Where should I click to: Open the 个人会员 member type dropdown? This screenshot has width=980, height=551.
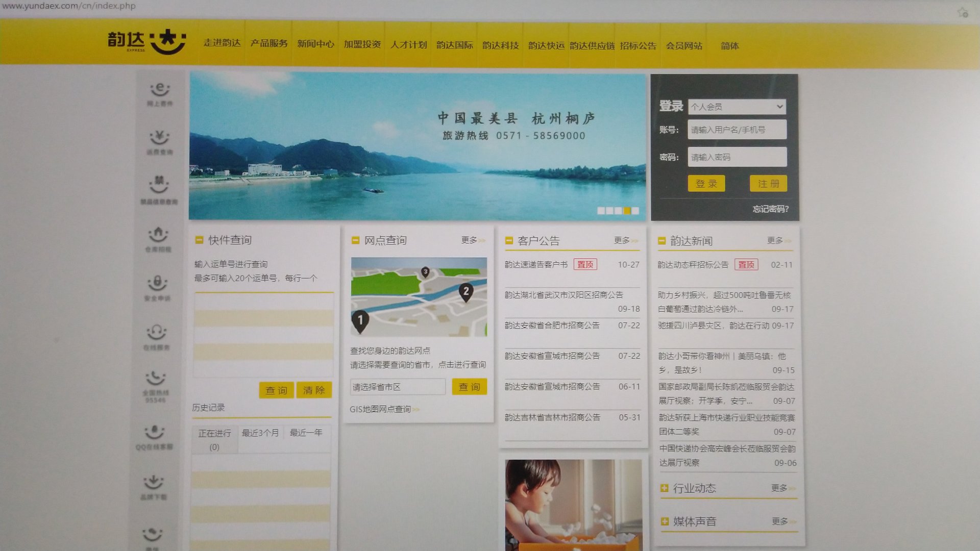737,106
